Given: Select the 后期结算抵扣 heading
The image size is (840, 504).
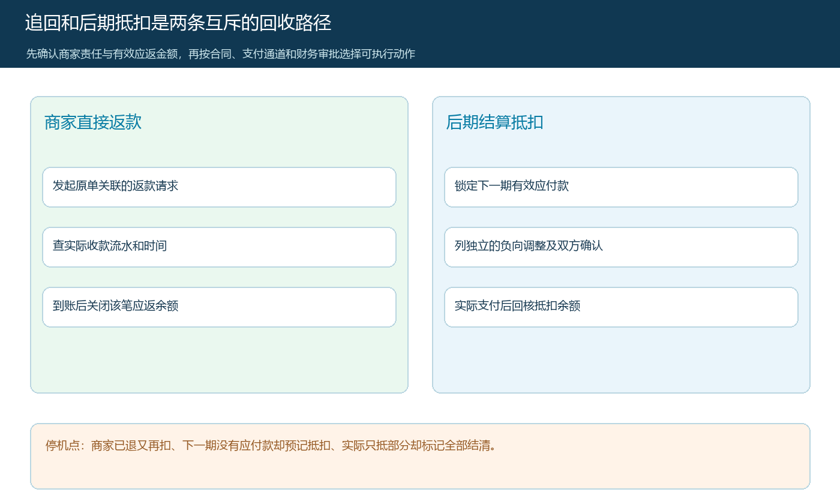Looking at the screenshot, I should [495, 122].
